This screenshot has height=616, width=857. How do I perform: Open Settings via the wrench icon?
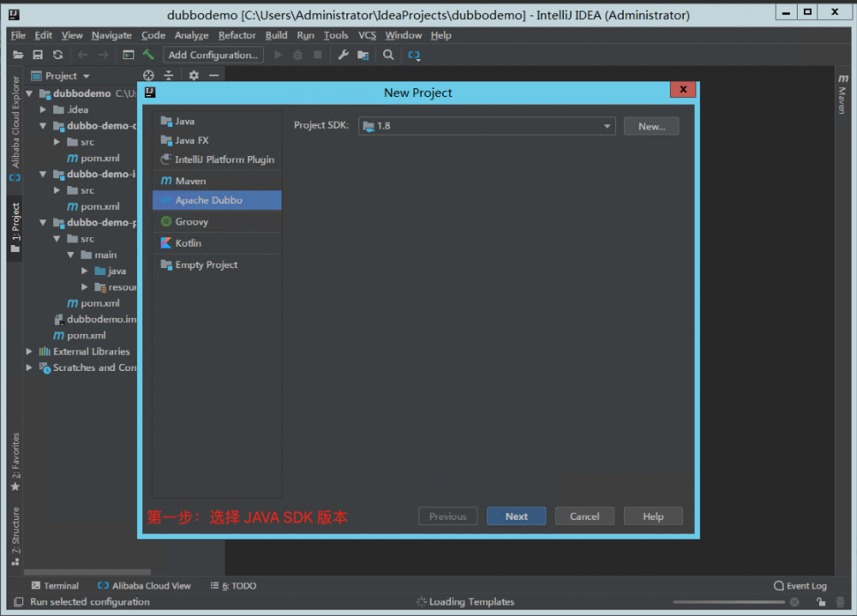coord(344,55)
